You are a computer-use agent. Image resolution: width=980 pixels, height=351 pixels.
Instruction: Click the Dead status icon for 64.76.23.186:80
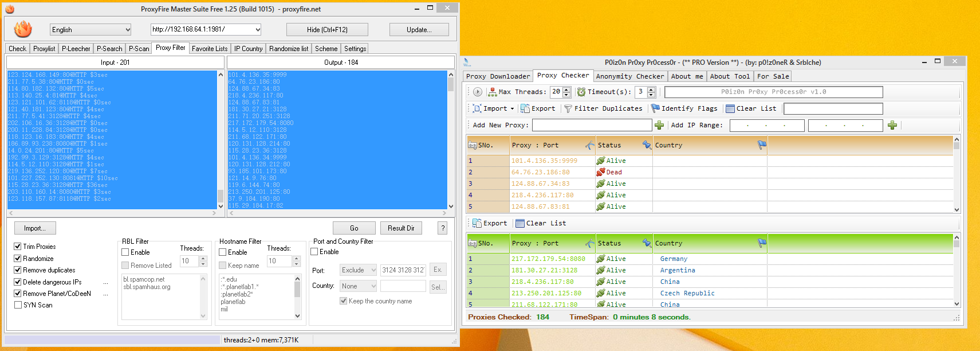coord(601,172)
